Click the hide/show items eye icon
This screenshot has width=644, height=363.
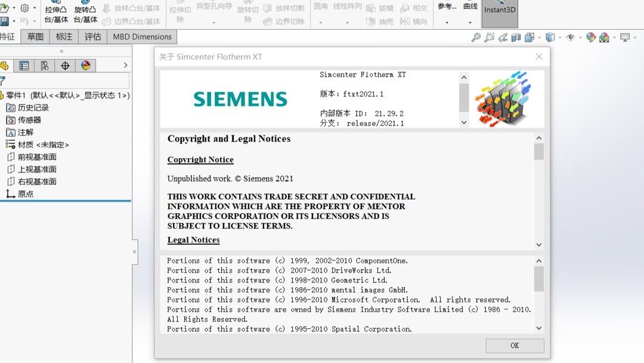[571, 37]
